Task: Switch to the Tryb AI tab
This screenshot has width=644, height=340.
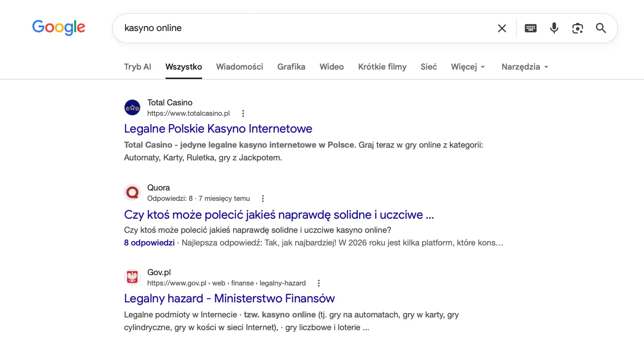Action: tap(138, 67)
